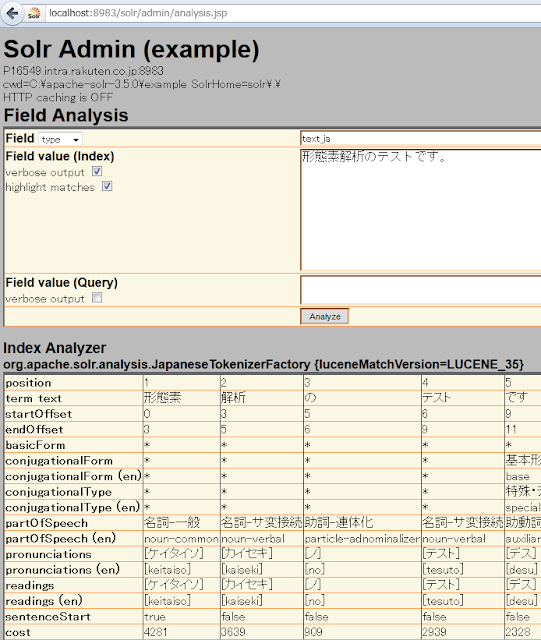Enable verbose output for Query
The width and height of the screenshot is (541, 640).
click(x=97, y=298)
